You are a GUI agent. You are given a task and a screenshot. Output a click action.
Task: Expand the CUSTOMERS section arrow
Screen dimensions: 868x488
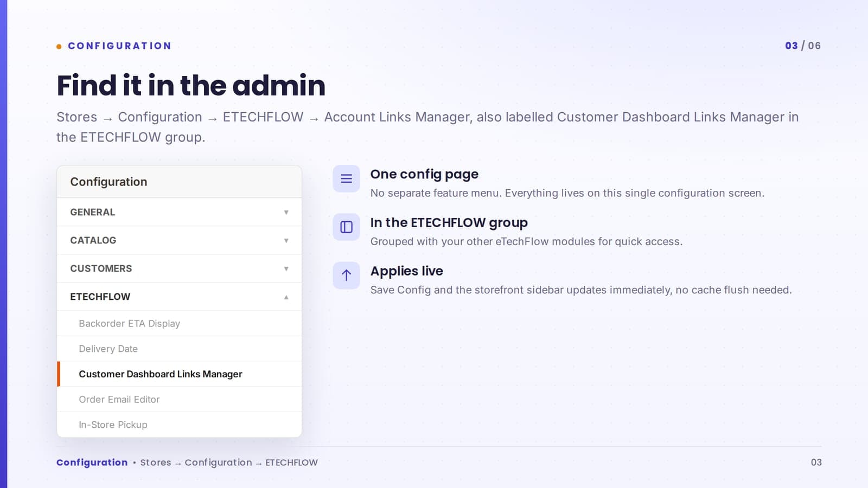click(x=286, y=269)
